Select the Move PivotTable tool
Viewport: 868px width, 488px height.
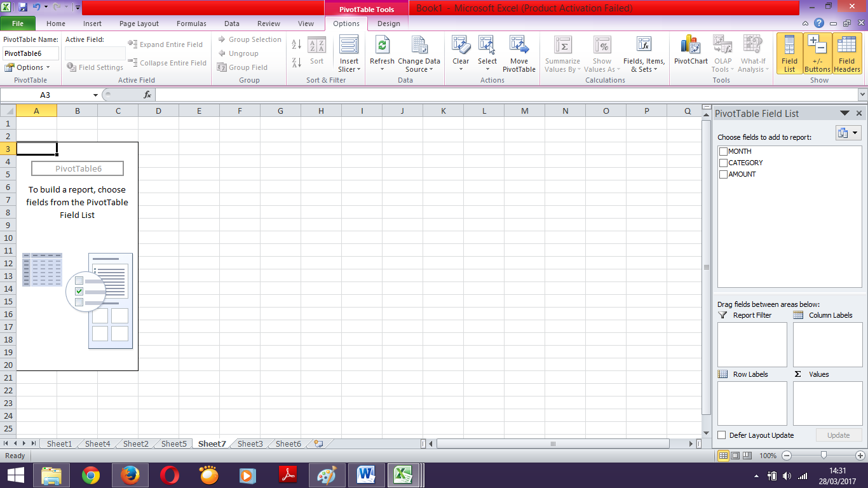[x=519, y=54]
